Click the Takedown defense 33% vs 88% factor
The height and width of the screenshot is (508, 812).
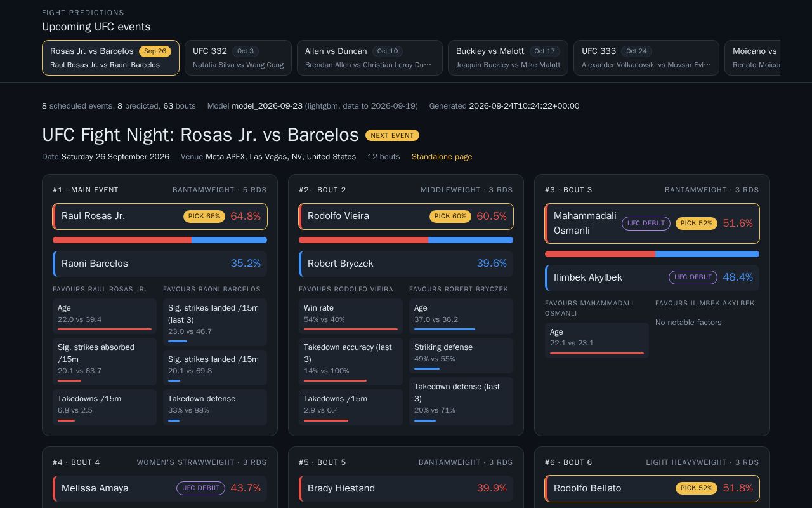tap(215, 407)
